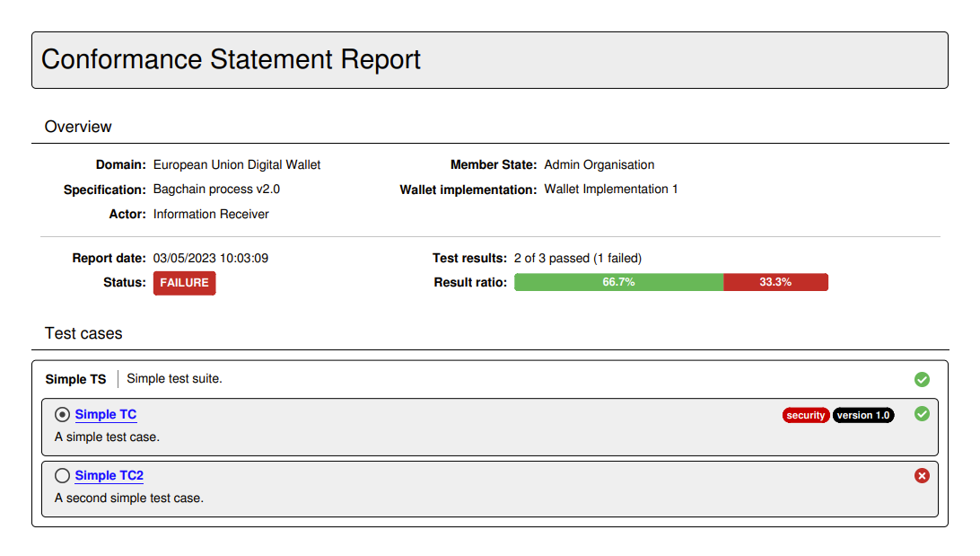
Task: Click the green success icon beside Simple TS
Action: [922, 379]
